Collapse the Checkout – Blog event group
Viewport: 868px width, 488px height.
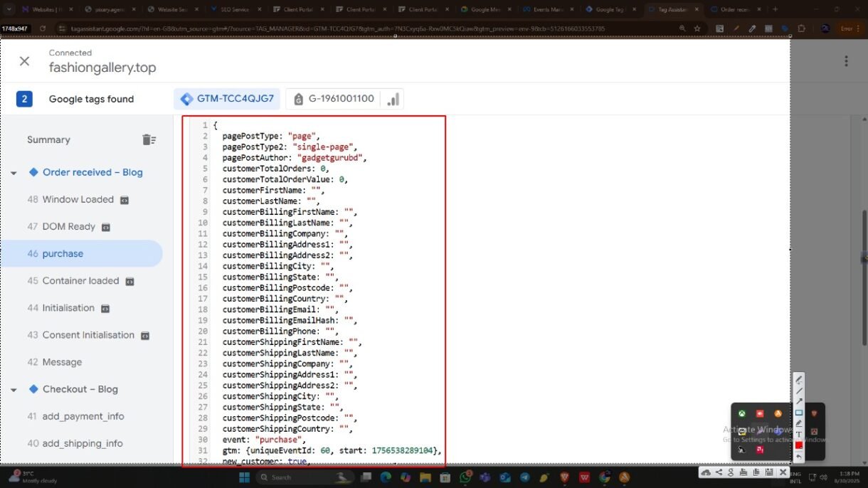14,390
